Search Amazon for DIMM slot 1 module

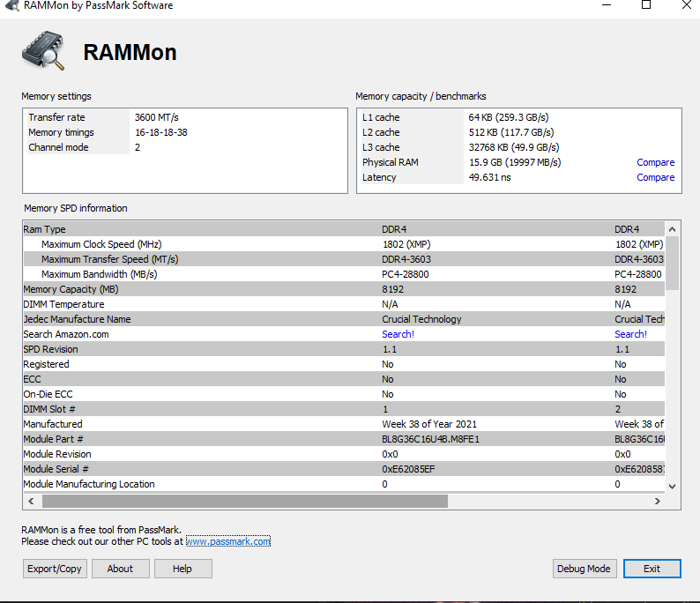398,334
